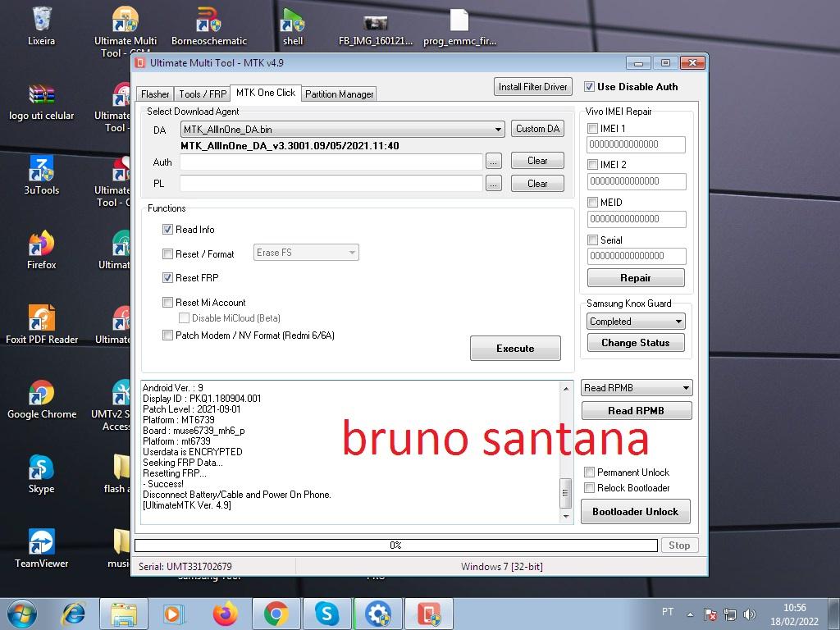Click into the Auth path input field

(x=331, y=162)
